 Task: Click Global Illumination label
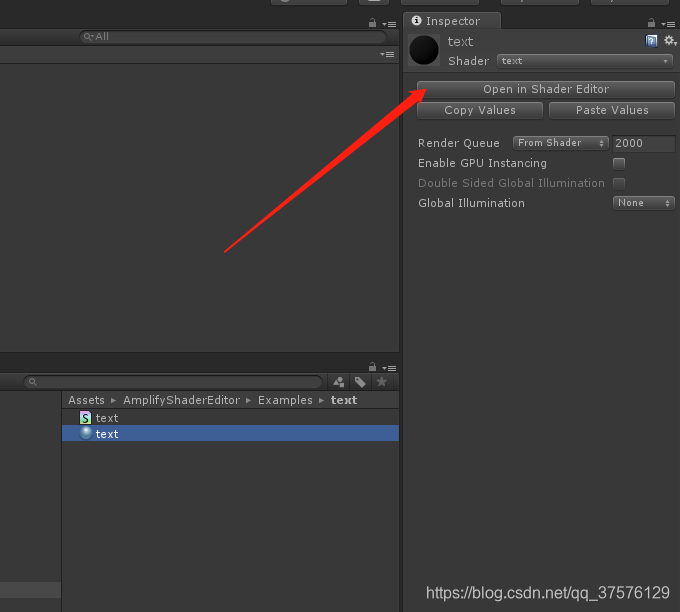471,203
